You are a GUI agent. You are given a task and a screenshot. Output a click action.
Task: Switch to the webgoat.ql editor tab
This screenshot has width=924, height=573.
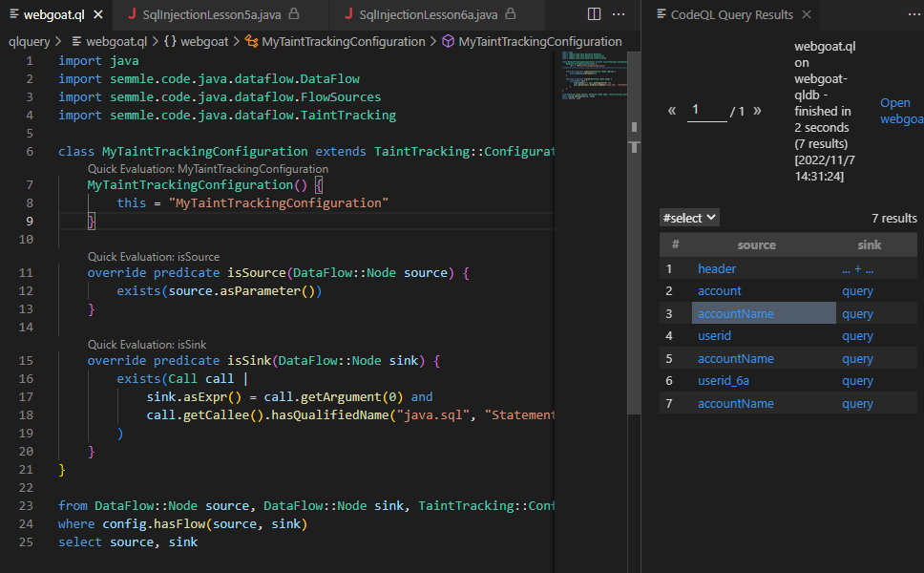tap(53, 14)
